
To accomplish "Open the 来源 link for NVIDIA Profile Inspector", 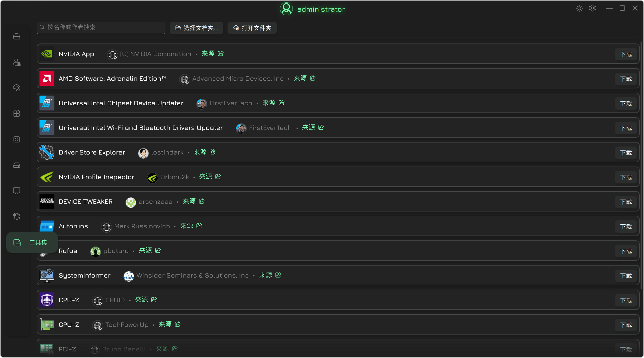I will pyautogui.click(x=210, y=177).
